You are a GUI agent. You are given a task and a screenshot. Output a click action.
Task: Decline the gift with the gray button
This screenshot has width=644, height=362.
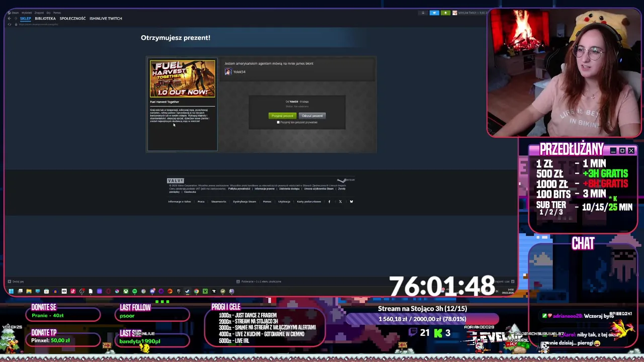pos(312,116)
